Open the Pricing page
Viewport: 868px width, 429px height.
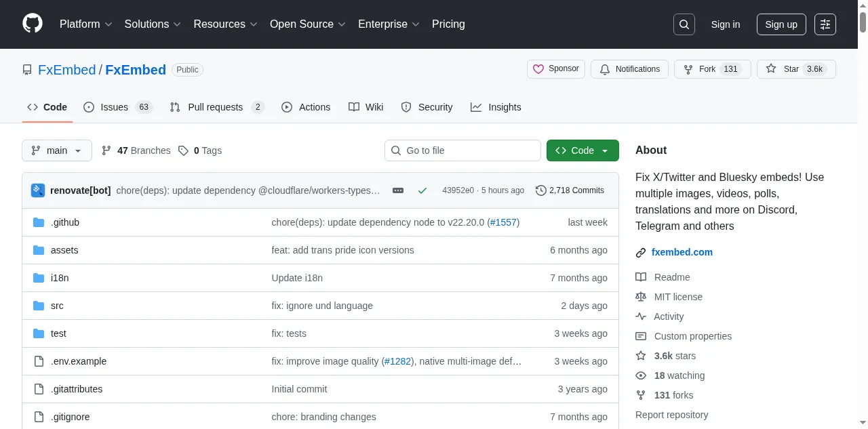coord(448,24)
